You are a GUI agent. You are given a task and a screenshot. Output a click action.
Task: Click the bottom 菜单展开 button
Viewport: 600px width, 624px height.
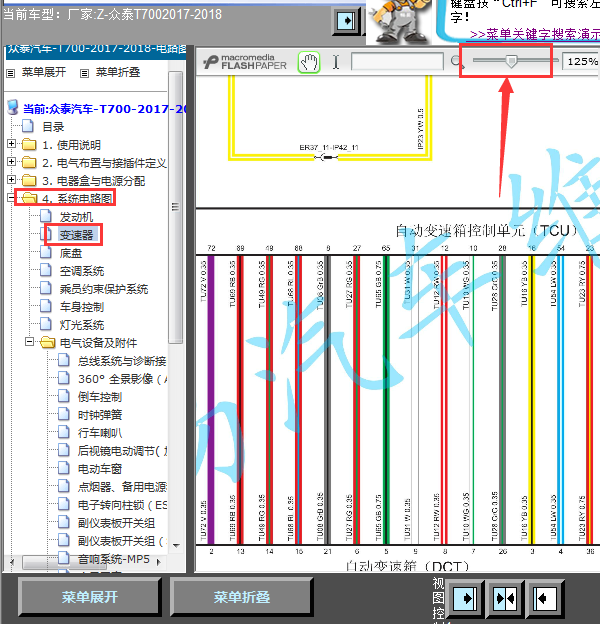click(90, 597)
